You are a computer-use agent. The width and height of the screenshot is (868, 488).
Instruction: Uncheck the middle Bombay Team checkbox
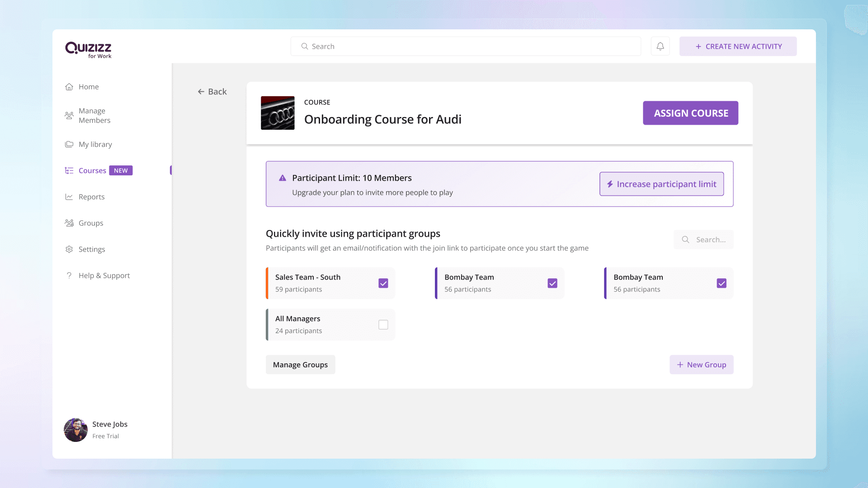pos(552,283)
